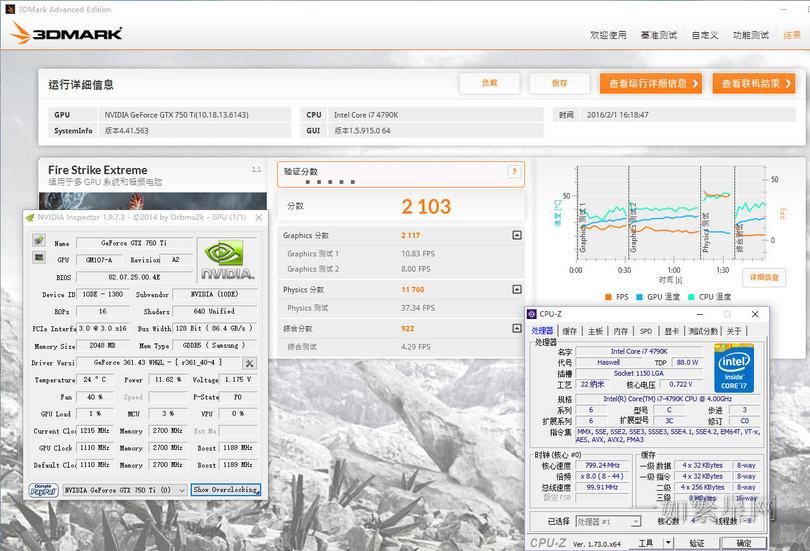Viewport: 810px width, 551px height.
Task: Click the CPU-Z 名字 field Intel Core i7 4790K
Action: coord(639,351)
